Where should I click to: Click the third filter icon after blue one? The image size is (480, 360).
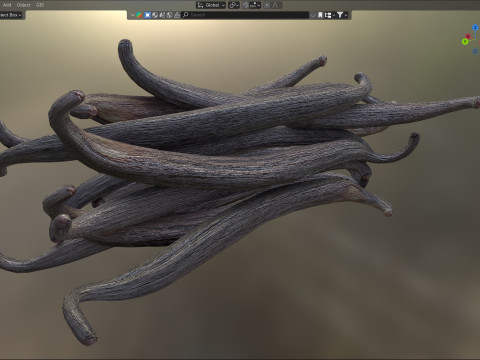[x=162, y=15]
